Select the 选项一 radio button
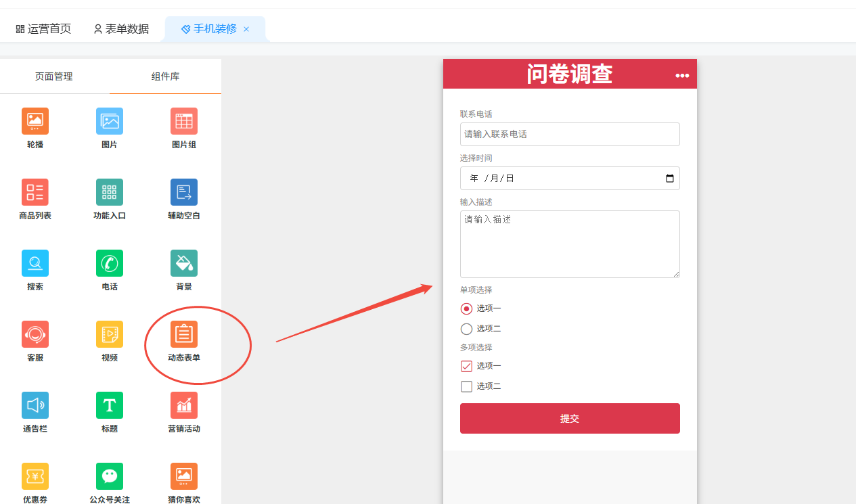856x504 pixels. (x=466, y=308)
